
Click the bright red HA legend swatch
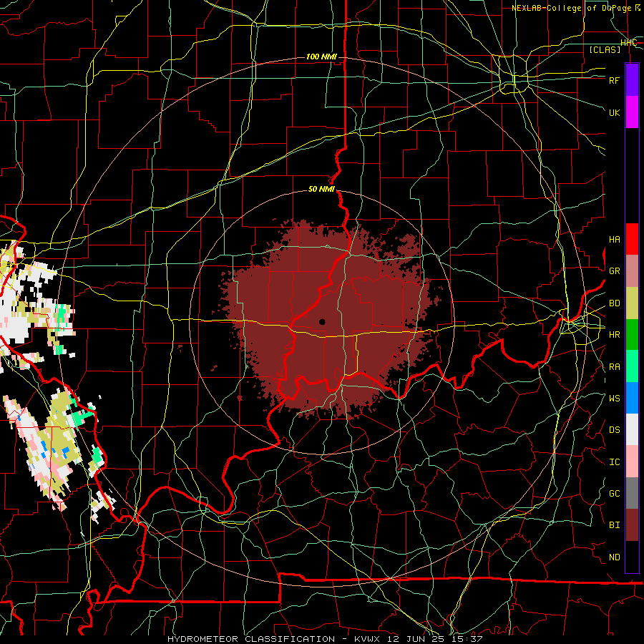(x=632, y=239)
